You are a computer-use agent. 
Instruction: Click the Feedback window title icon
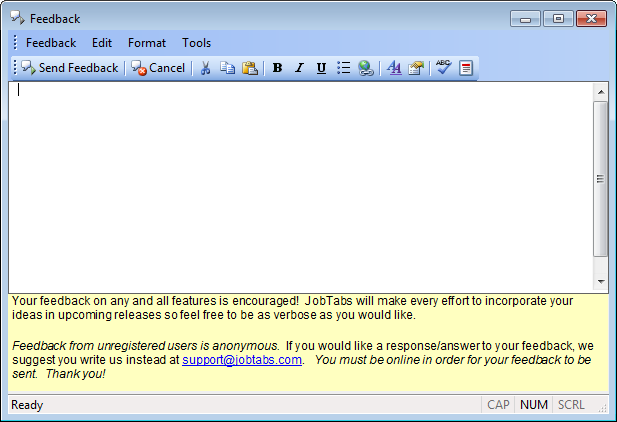point(17,18)
